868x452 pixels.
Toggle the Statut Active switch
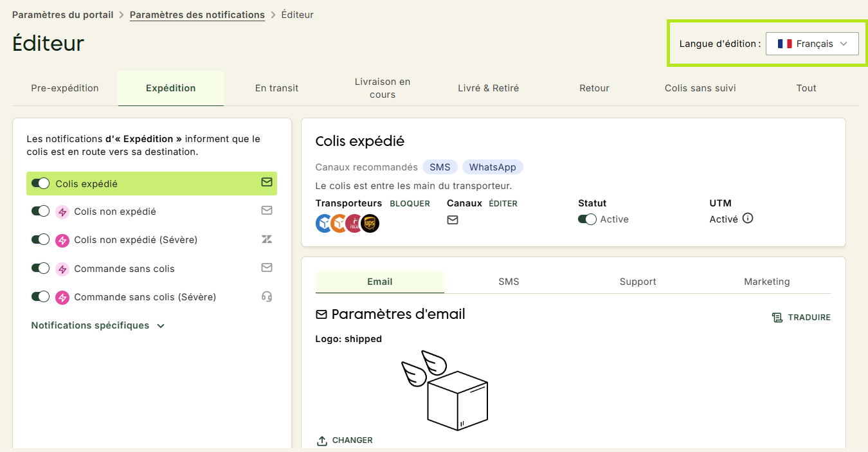pyautogui.click(x=587, y=219)
